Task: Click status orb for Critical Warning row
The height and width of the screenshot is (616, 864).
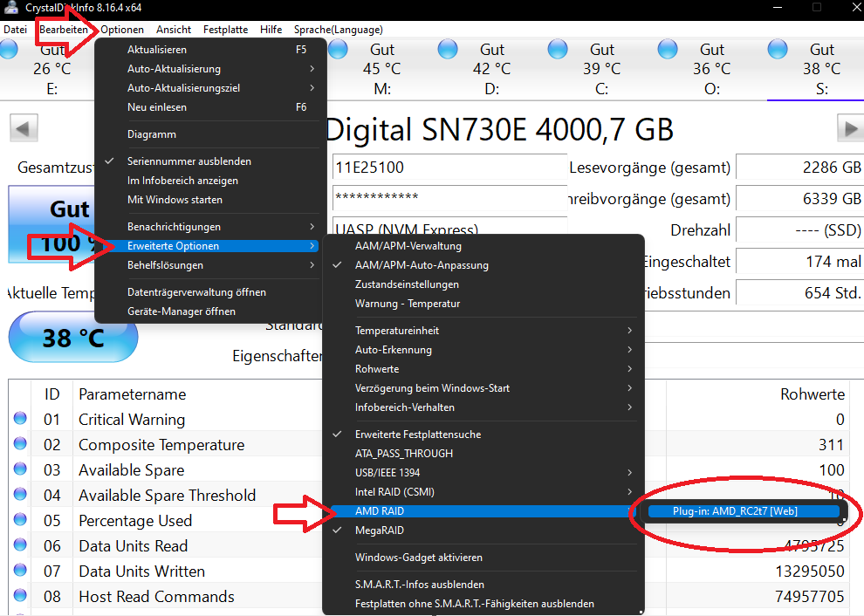Action: 20,418
